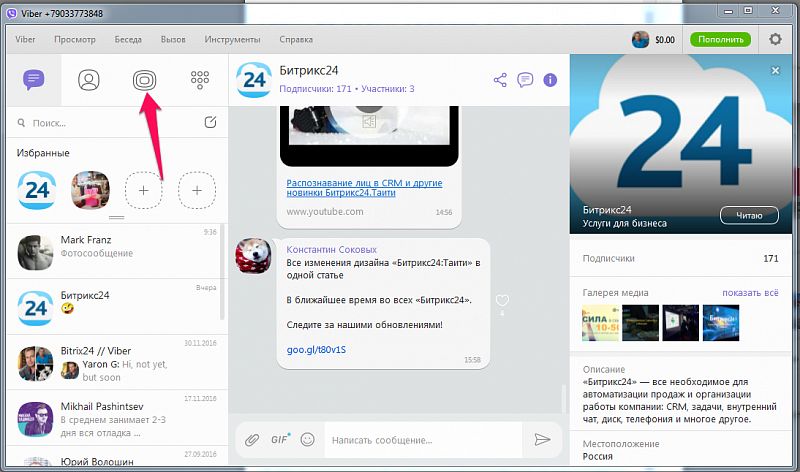Click the Битрикс24 header logo avatar
Image resolution: width=800 pixels, height=472 pixels.
pyautogui.click(x=254, y=80)
